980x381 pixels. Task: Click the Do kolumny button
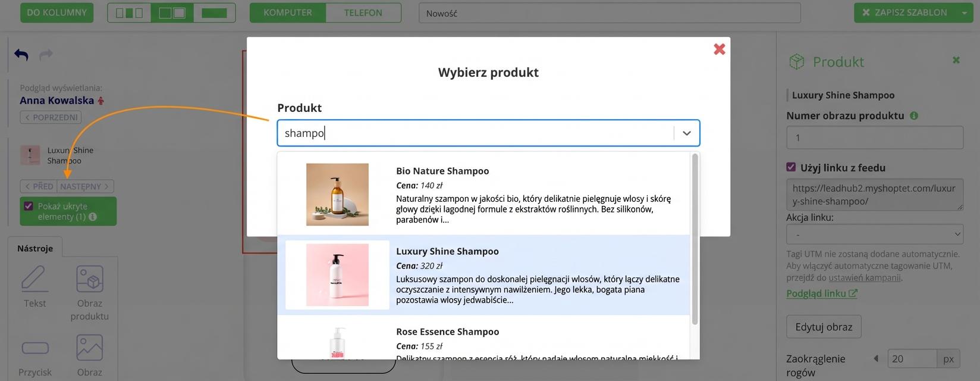pos(57,13)
